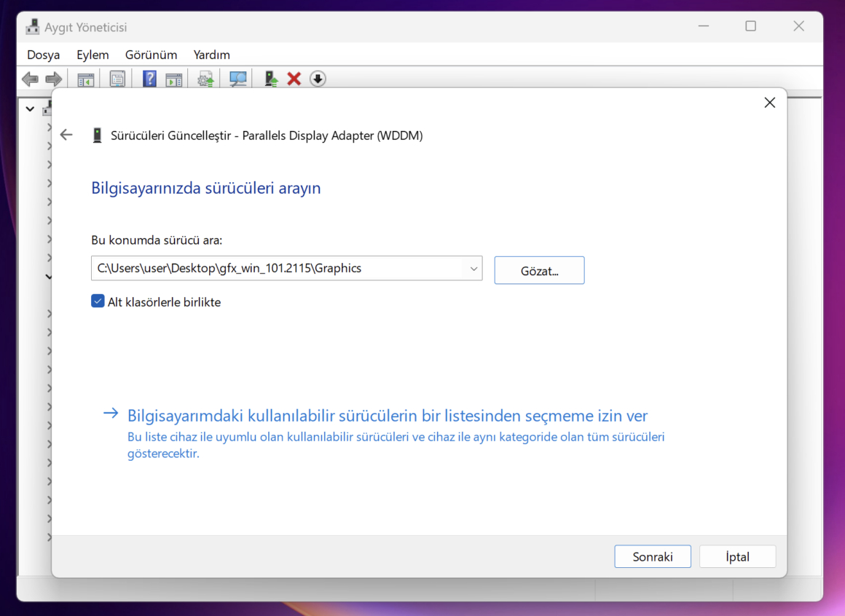Click the Forward arrow toolbar icon
Viewport: 845px width, 616px height.
coord(53,79)
